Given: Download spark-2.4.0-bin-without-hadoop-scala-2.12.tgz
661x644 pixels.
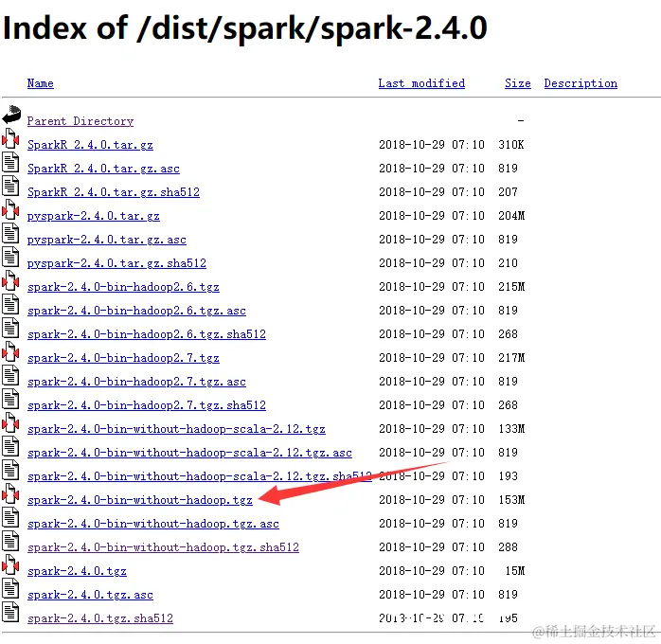Looking at the screenshot, I should tap(176, 429).
